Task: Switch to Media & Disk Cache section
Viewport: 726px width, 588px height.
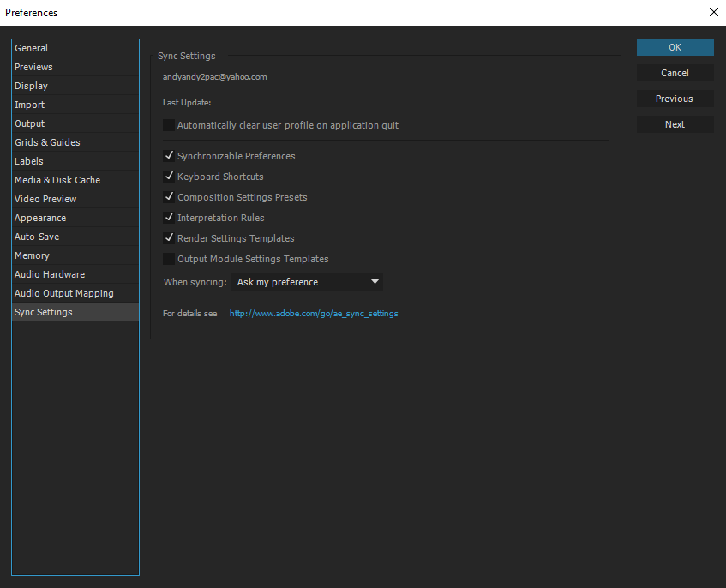Action: click(x=57, y=180)
